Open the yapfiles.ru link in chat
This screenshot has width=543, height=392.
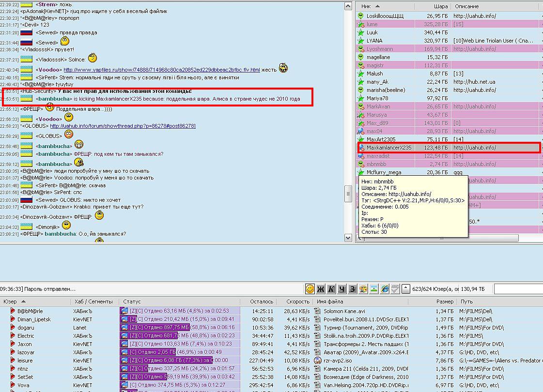pos(162,70)
